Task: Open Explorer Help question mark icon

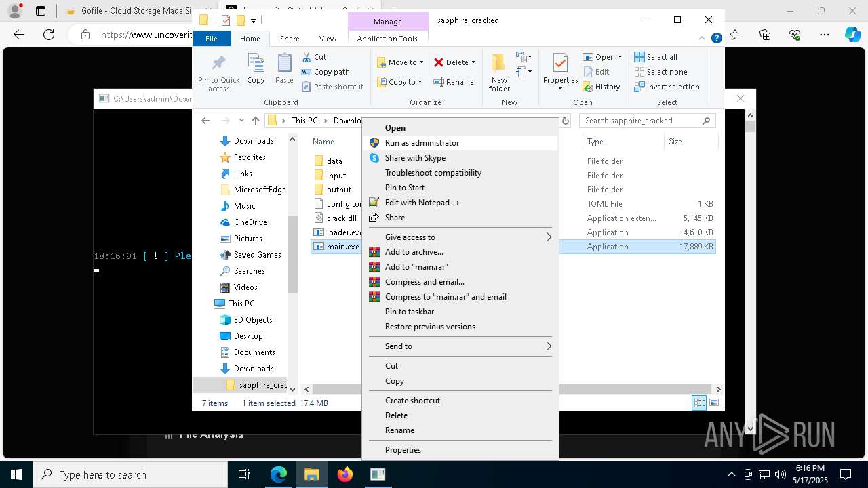Action: [716, 39]
